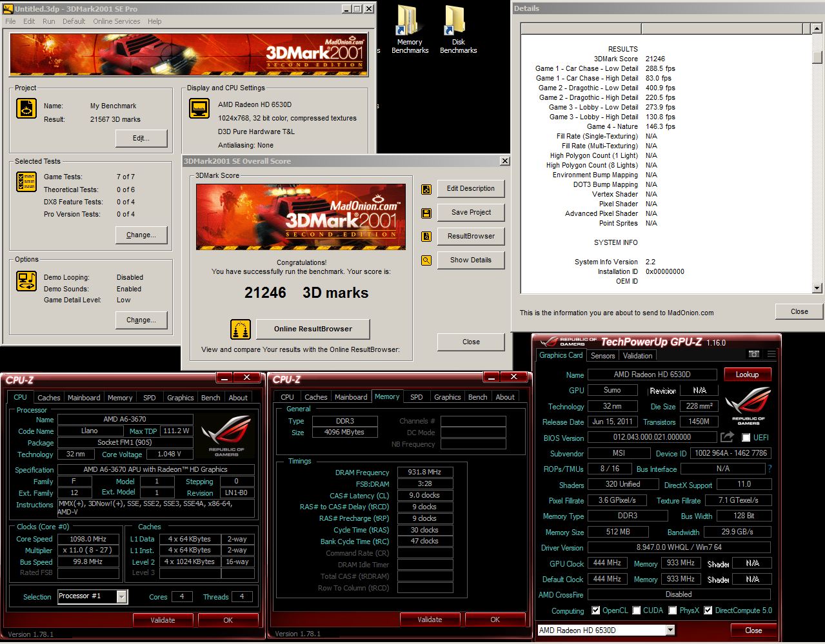Click the Edit Description icon

[x=426, y=189]
